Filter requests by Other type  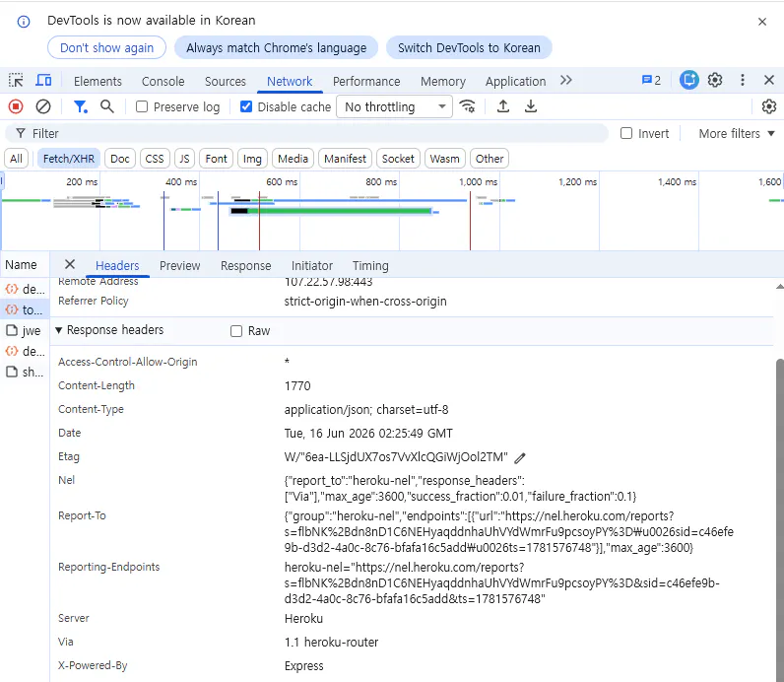click(x=490, y=159)
